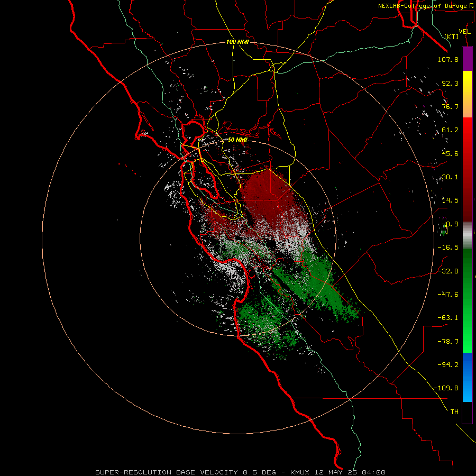This screenshot has width=476, height=476.
Task: Click the -47.6 velocity scale value
Action: coord(448,295)
